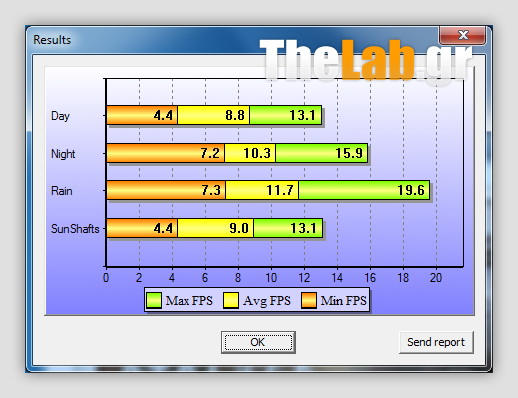The width and height of the screenshot is (518, 398).
Task: Select the Day 8.8 average FPS bar
Action: [213, 115]
